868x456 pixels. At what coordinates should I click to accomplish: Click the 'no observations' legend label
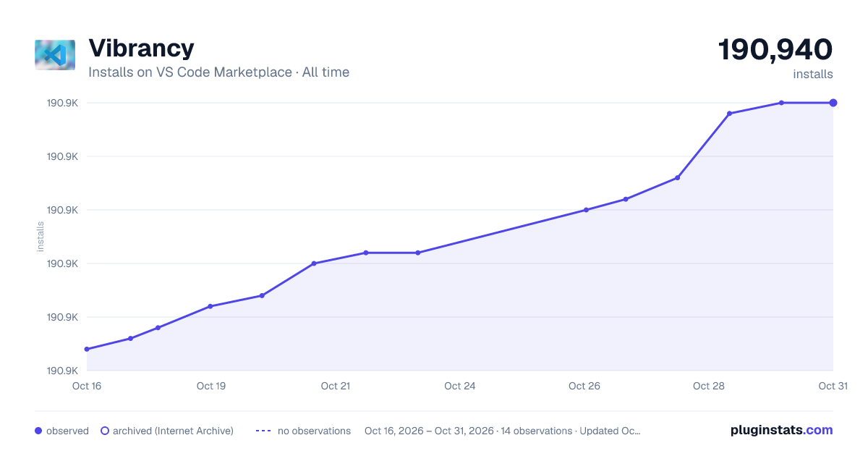click(314, 431)
